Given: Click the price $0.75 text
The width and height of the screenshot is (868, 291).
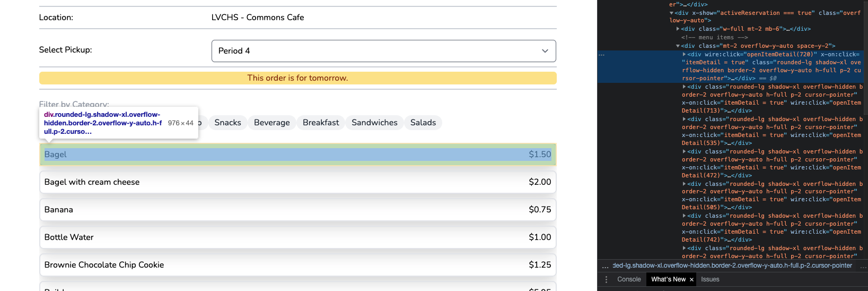Looking at the screenshot, I should 540,210.
